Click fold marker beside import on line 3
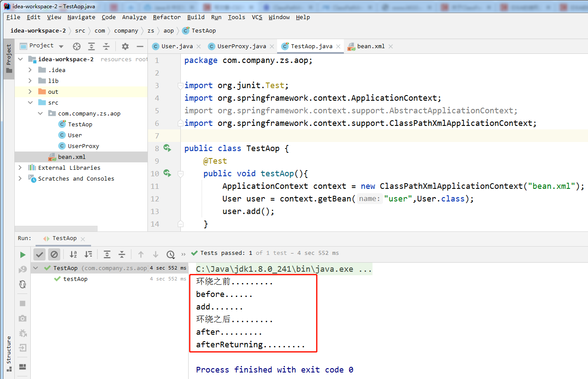 pos(180,86)
